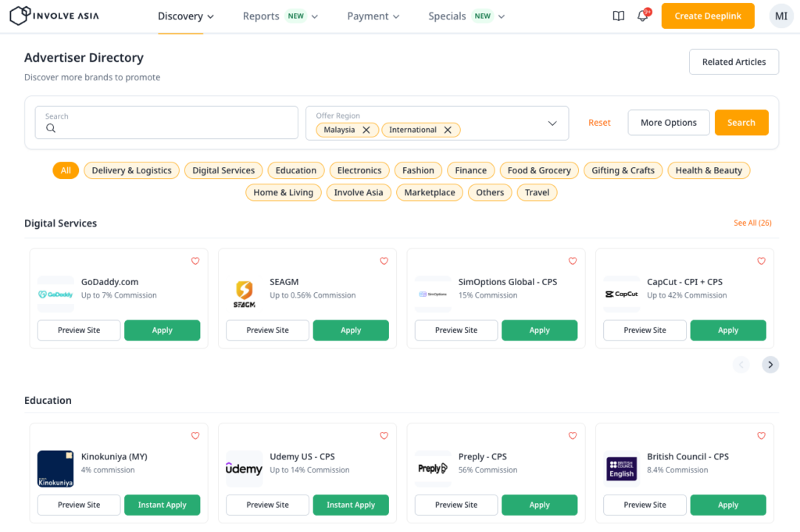Apply to British Council - CPS

pyautogui.click(x=728, y=505)
